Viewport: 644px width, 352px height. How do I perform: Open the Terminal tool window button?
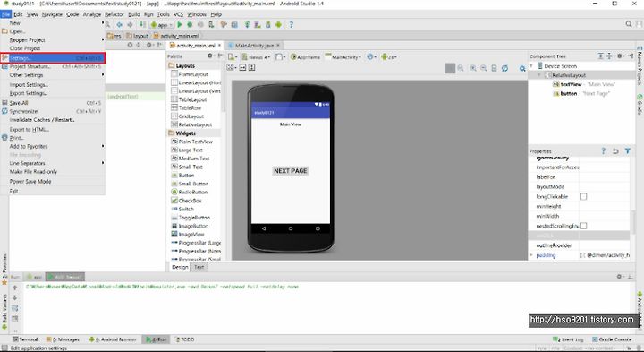[x=25, y=339]
